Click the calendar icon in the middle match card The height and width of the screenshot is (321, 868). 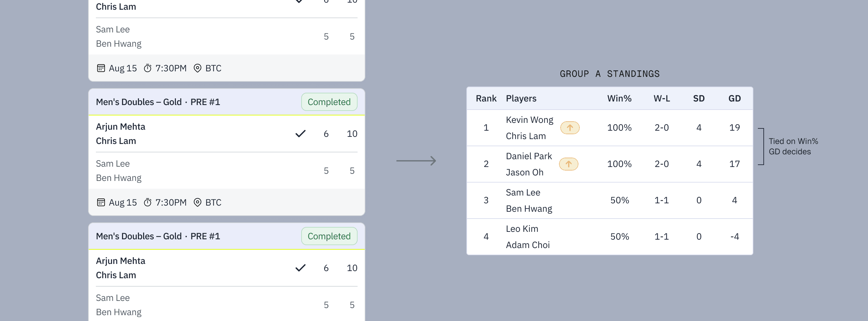coord(101,202)
